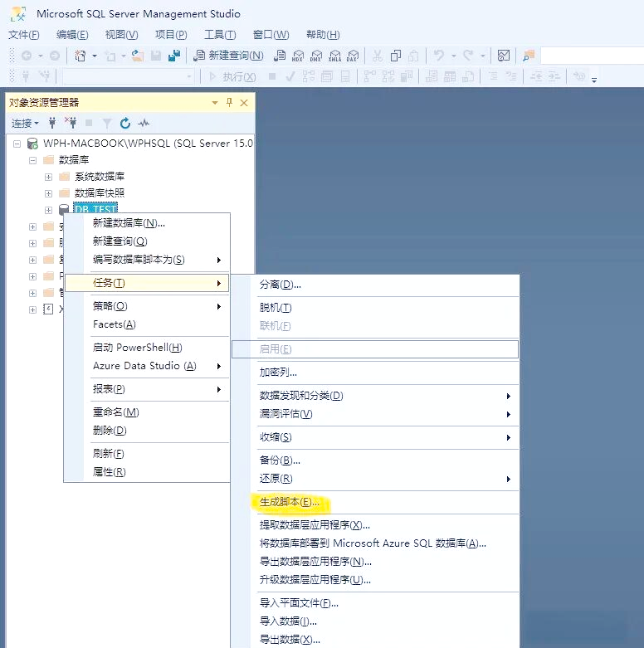Choose 重命名(M) in the context menu

147,412
